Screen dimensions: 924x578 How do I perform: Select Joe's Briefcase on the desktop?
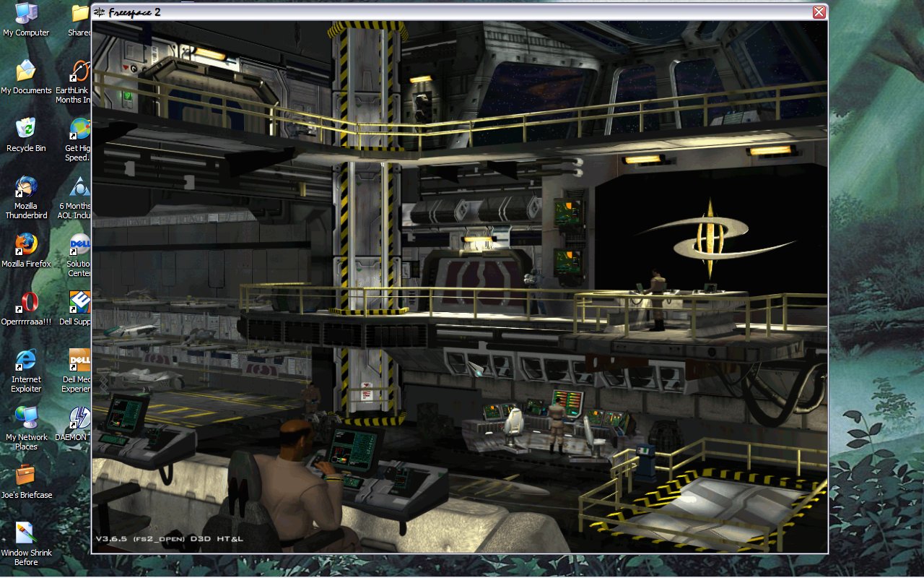pyautogui.click(x=26, y=482)
